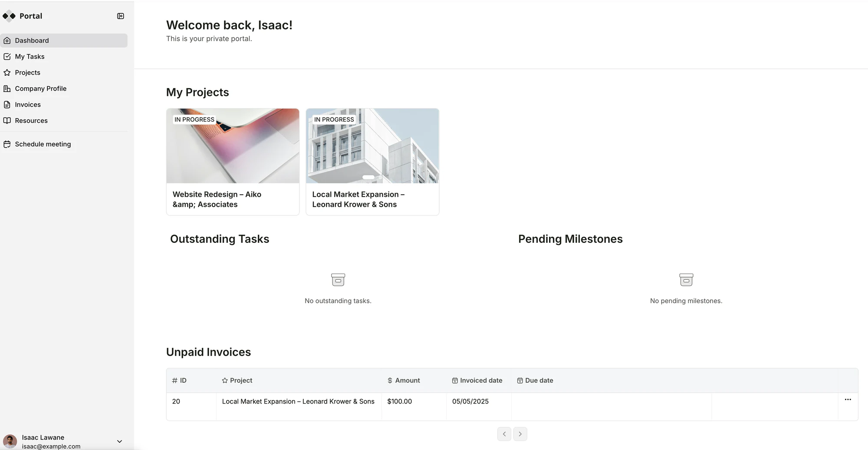
Task: Click the star icon in Project column header
Action: 225,381
